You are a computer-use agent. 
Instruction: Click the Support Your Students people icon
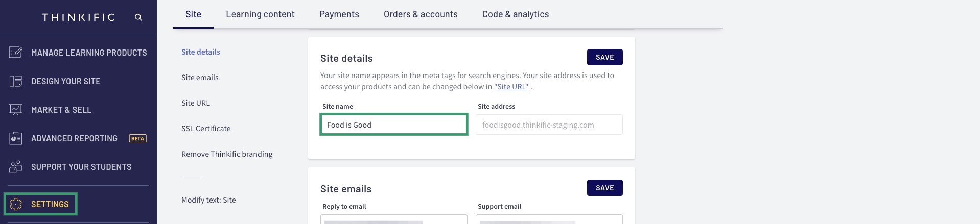coord(16,167)
